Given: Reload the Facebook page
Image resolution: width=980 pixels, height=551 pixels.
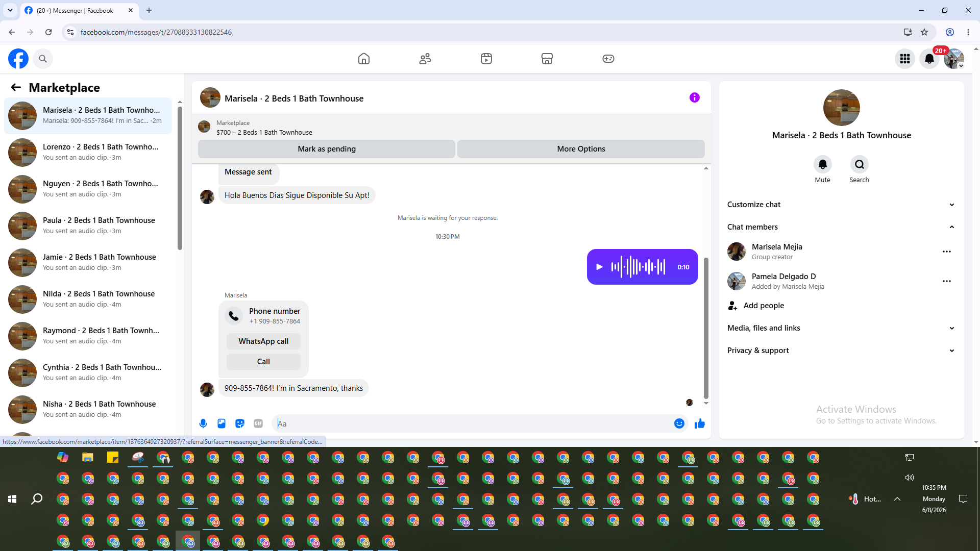Looking at the screenshot, I should point(48,32).
